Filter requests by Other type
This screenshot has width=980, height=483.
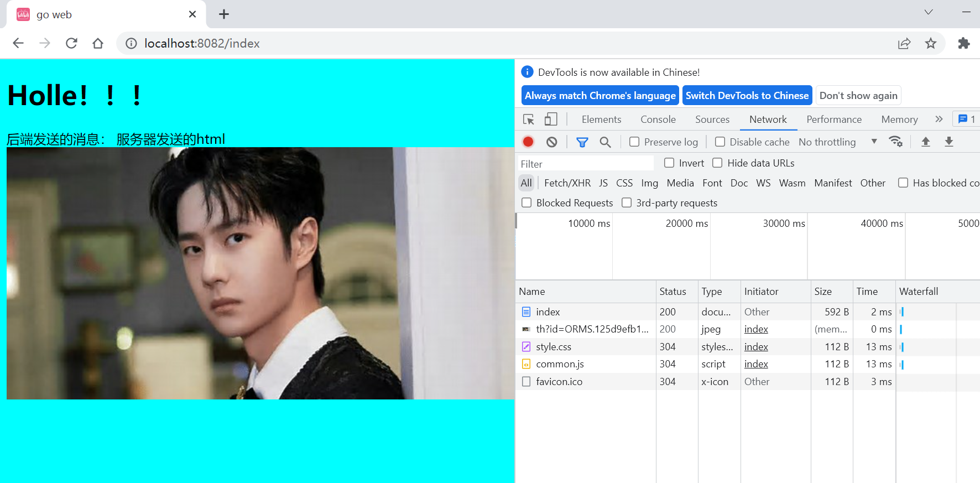click(x=873, y=183)
